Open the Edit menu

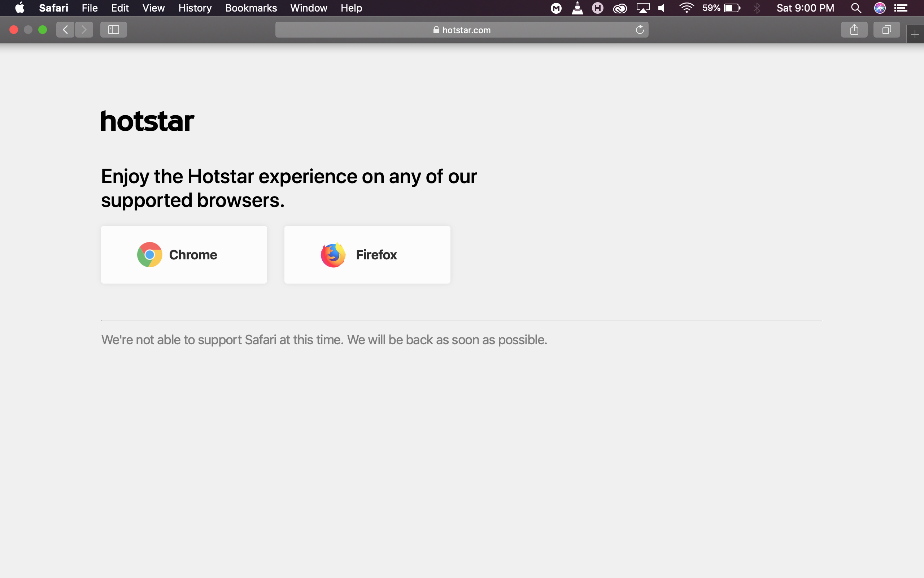(120, 8)
